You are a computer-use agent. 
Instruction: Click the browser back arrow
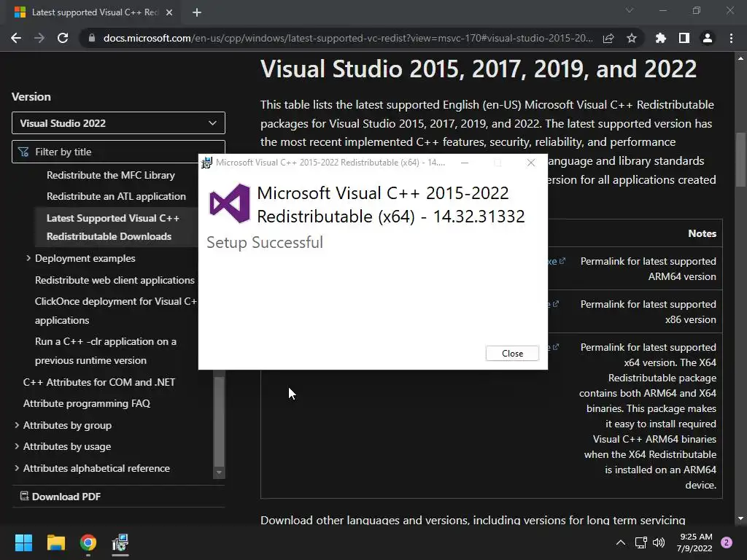[x=16, y=38]
